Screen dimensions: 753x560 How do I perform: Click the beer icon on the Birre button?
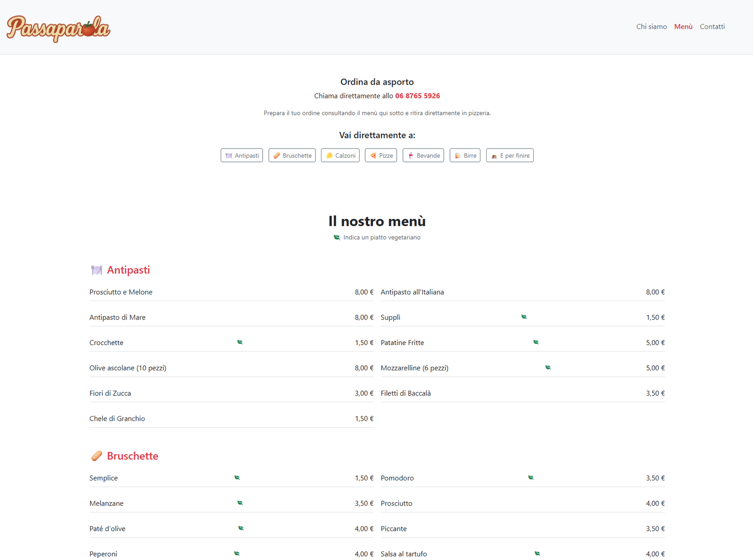point(457,155)
